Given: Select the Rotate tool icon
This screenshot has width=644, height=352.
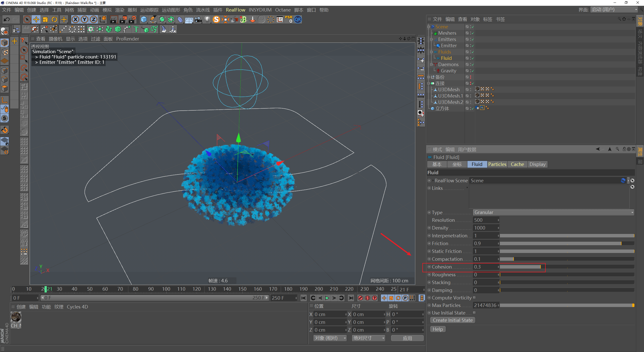Looking at the screenshot, I should [54, 19].
